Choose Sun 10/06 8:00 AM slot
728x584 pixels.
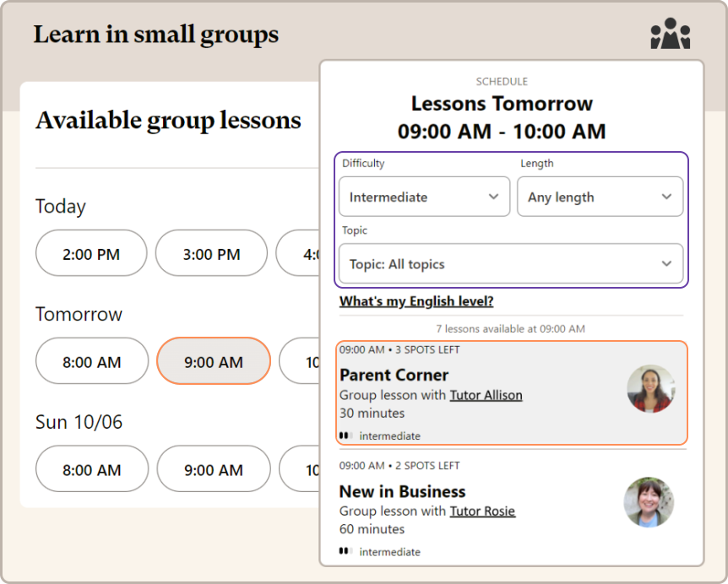tap(91, 469)
